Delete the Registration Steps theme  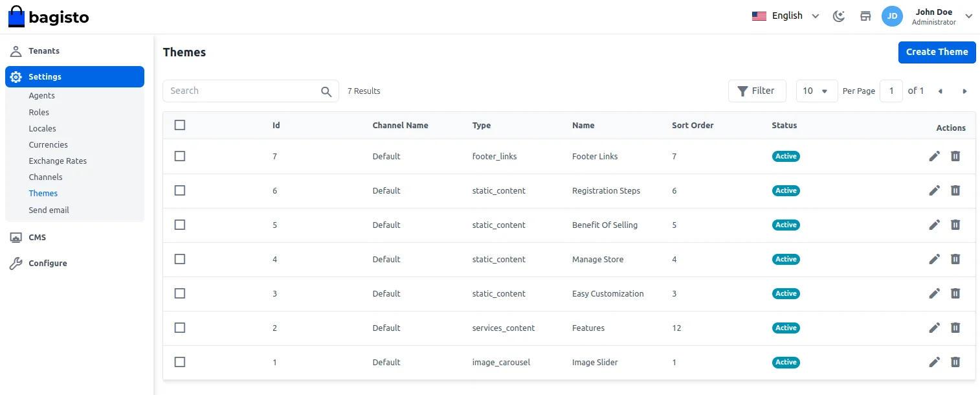point(955,190)
